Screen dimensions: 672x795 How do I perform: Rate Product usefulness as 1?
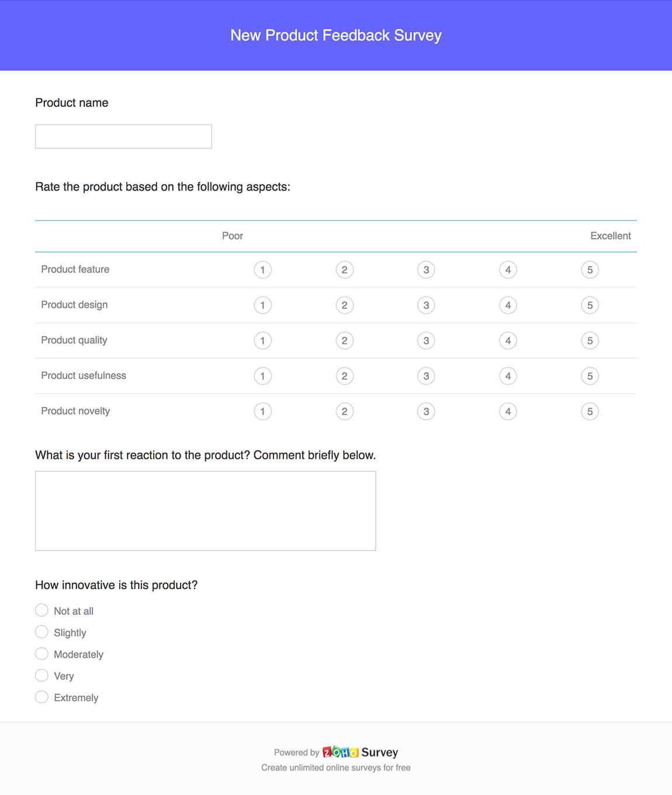click(x=263, y=376)
